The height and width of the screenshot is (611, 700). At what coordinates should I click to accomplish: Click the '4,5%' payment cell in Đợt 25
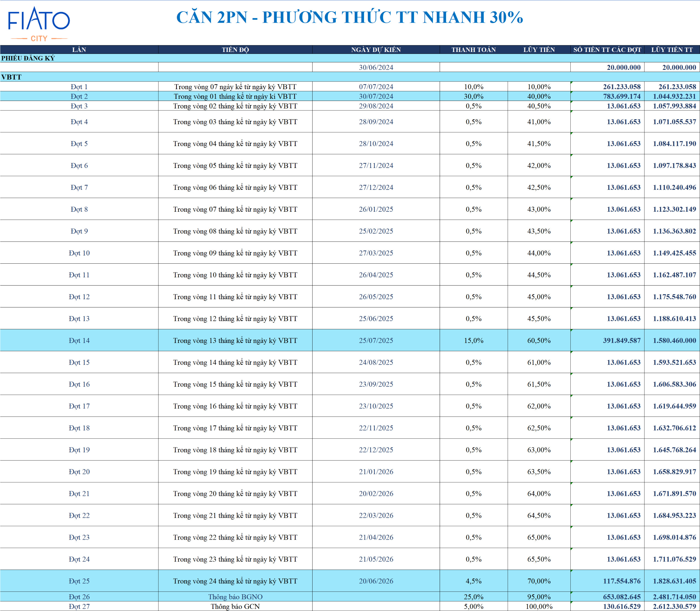[x=474, y=581]
